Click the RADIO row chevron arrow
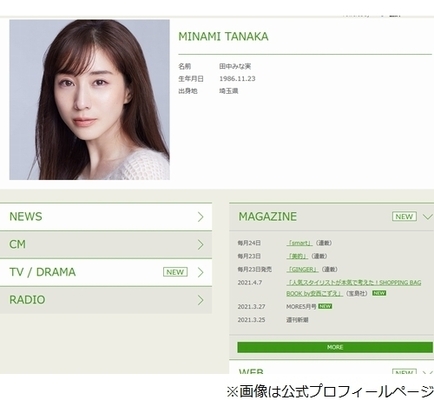Image resolution: width=434 pixels, height=400 pixels. click(x=200, y=300)
